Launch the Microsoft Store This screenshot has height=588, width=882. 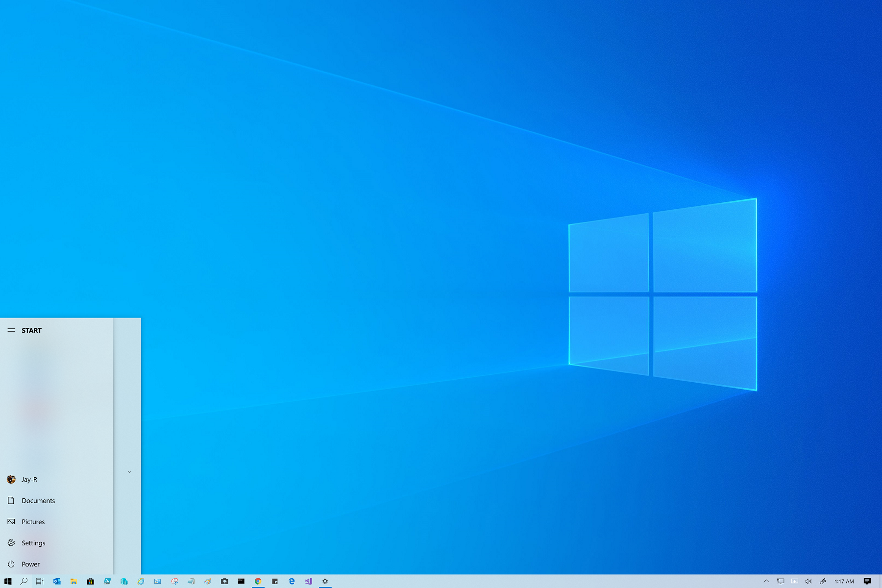point(90,581)
